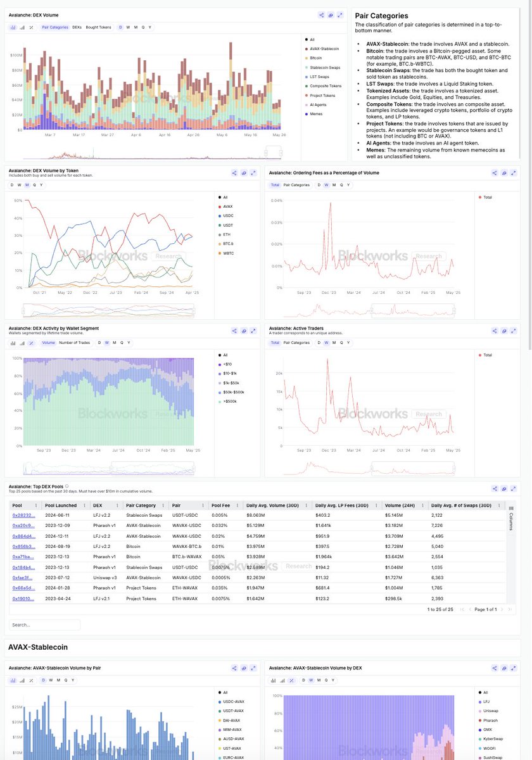This screenshot has height=760, width=532.
Task: Select Pair Categories tab in Ordering Fees chart
Action: pyautogui.click(x=296, y=185)
